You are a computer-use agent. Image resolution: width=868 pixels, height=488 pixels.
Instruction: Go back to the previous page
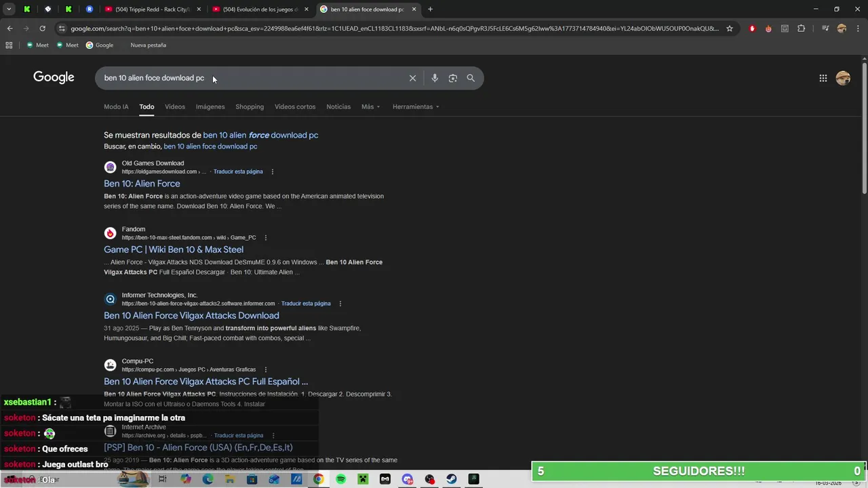pos(9,28)
